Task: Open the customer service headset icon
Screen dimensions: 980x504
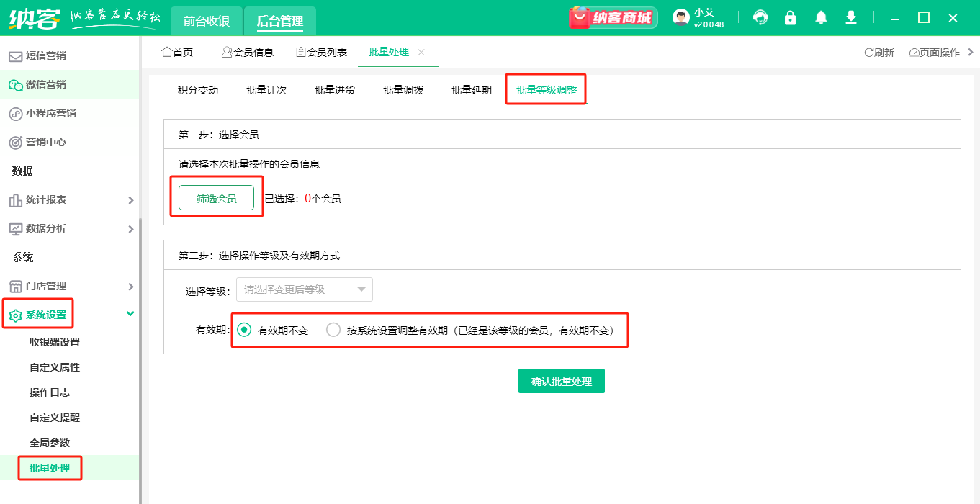Action: tap(760, 17)
